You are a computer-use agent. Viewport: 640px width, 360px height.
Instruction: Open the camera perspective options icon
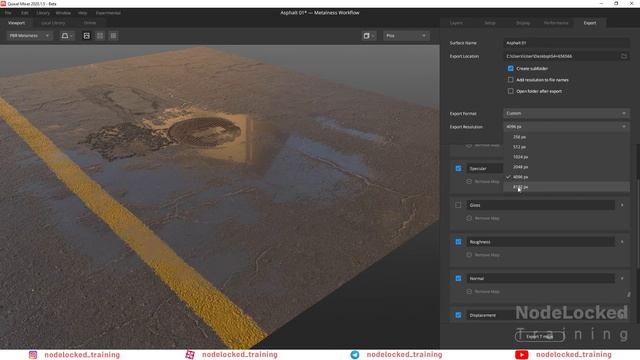pyautogui.click(x=67, y=36)
